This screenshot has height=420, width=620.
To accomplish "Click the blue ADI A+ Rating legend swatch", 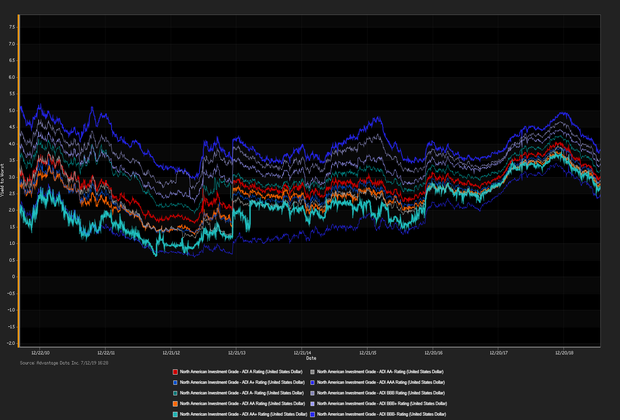I will point(175,383).
